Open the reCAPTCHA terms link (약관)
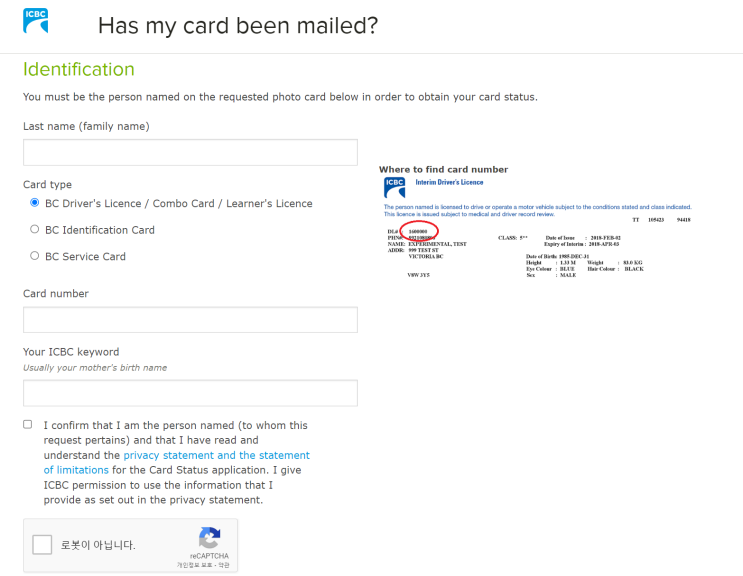The image size is (743, 576). coord(223,565)
